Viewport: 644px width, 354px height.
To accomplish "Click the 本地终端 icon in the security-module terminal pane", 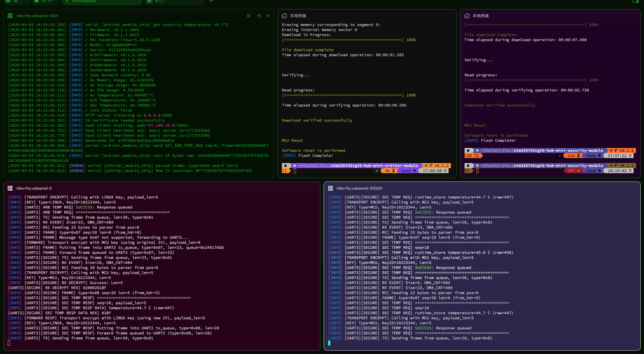I will [467, 16].
